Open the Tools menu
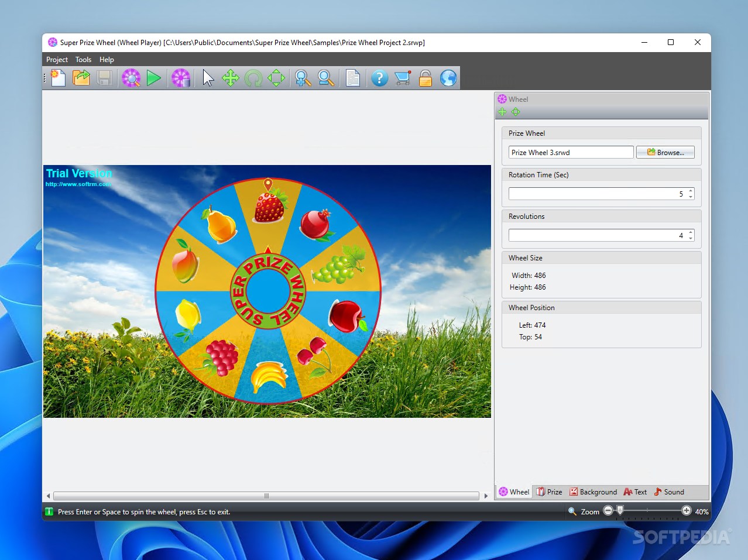This screenshot has width=748, height=560. [83, 60]
